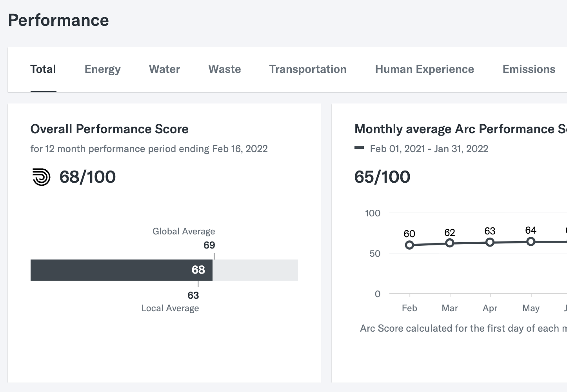Click the Arc logo beside 68/100
This screenshot has width=567, height=392.
click(x=41, y=177)
